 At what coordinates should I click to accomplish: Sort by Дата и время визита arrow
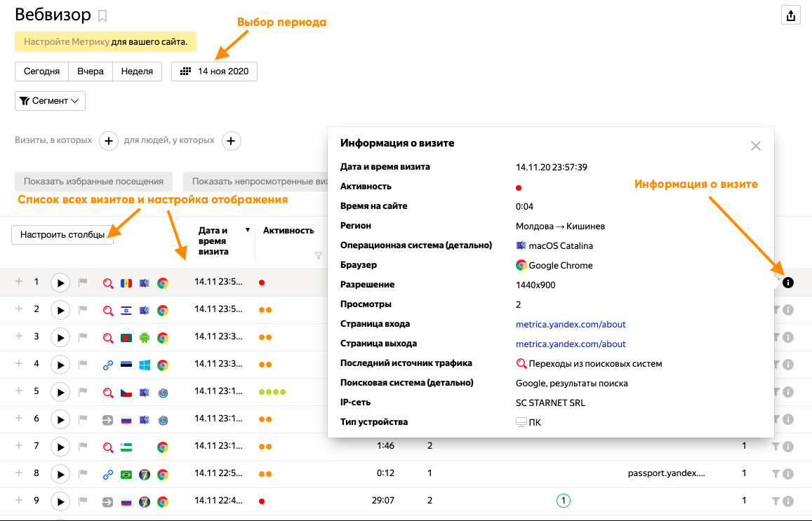coord(248,230)
